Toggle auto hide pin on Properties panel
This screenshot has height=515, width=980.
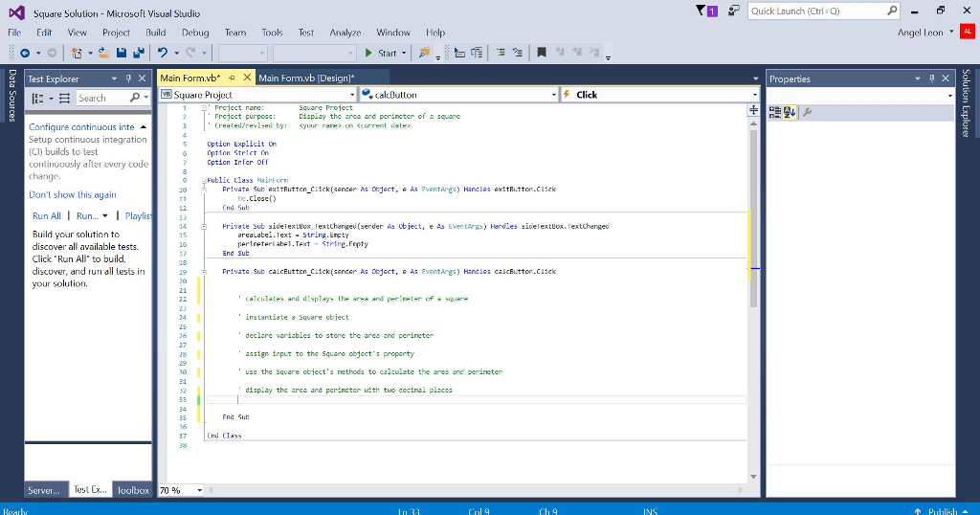pos(931,78)
